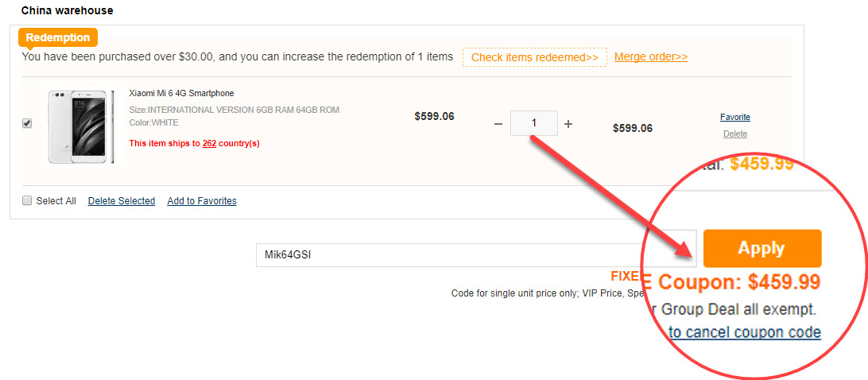Delete the Xiaomi Mi 6 item
Screen dimensions: 868x380
coord(735,134)
